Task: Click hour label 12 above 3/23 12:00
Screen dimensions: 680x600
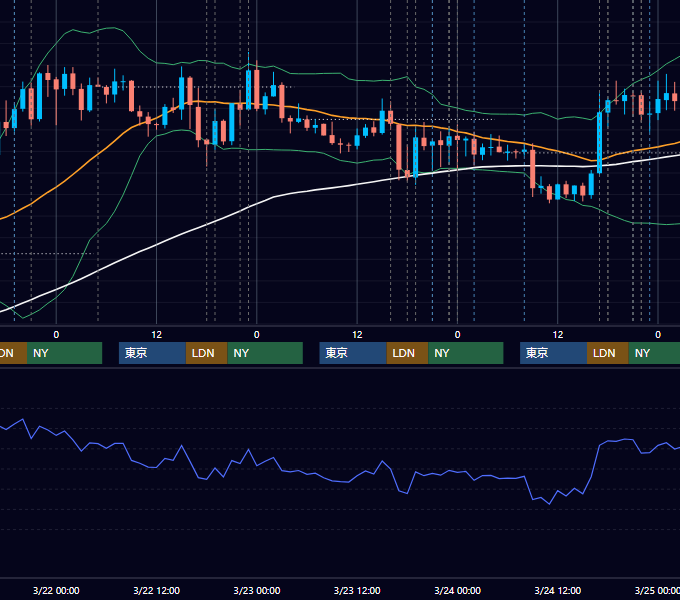Action: (357, 335)
